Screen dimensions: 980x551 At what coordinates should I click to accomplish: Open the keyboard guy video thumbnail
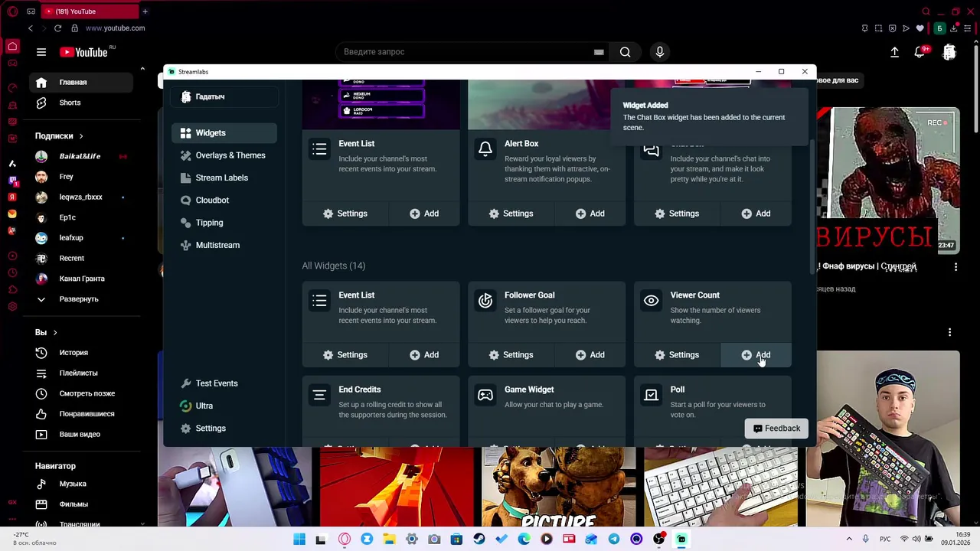[888, 439]
